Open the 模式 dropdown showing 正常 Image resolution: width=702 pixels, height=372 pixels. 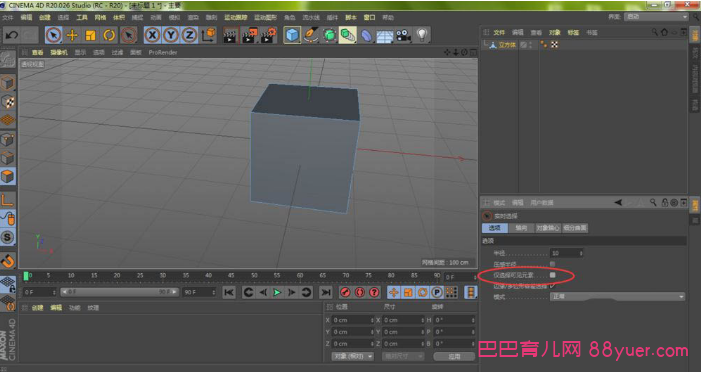click(617, 296)
